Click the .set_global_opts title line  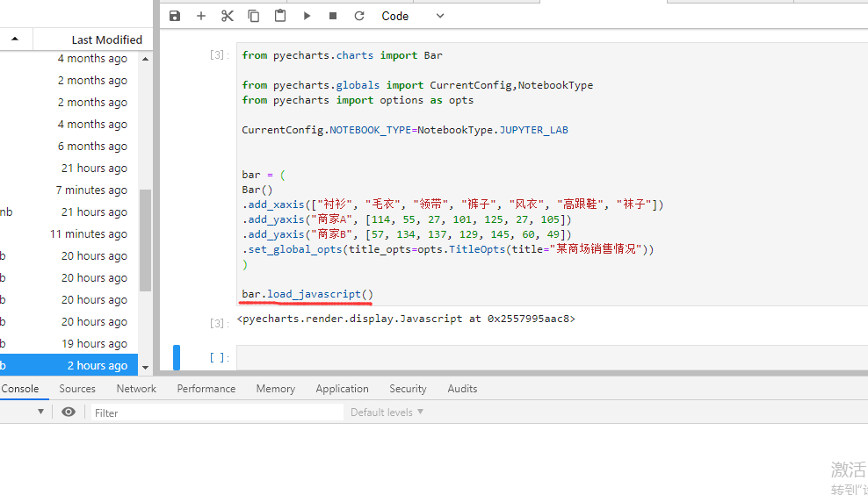pos(448,249)
